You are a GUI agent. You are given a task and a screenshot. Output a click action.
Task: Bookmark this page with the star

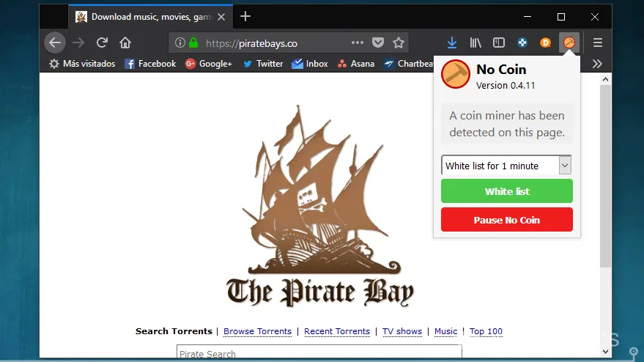(399, 43)
